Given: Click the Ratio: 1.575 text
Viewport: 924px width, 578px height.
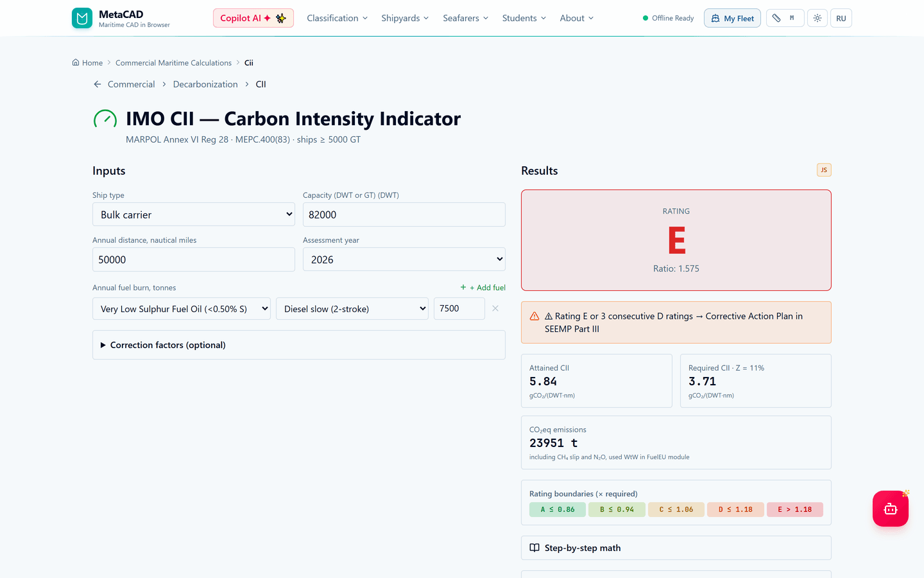Looking at the screenshot, I should coord(676,268).
